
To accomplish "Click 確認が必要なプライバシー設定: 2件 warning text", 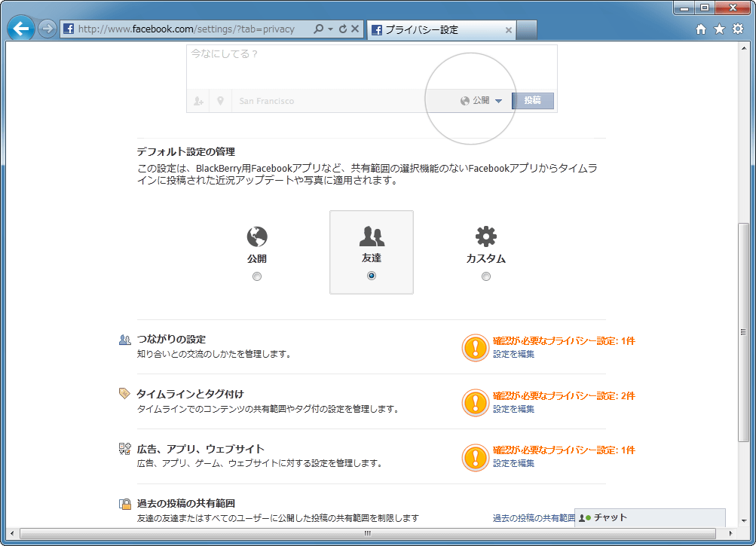I will [564, 396].
